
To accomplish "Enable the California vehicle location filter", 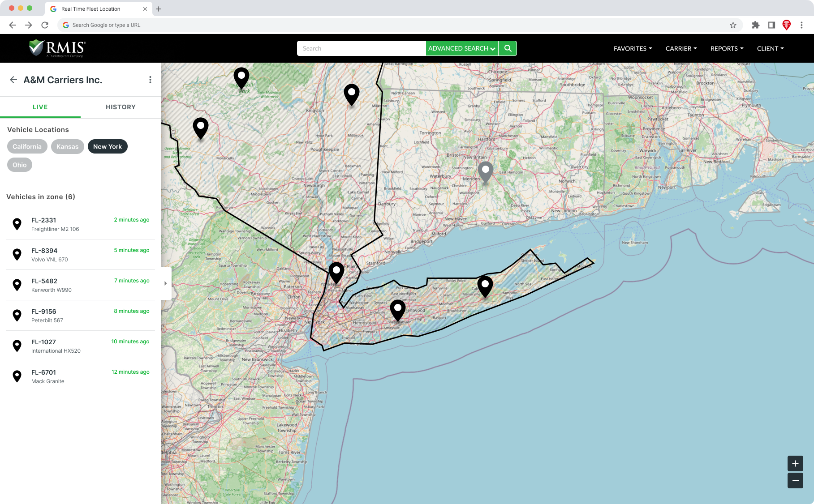I will [27, 146].
